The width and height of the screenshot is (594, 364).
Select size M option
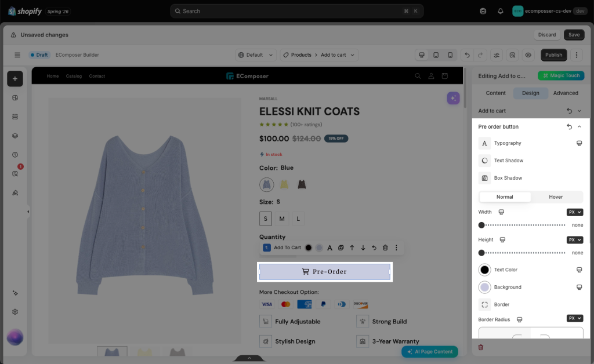tap(282, 219)
